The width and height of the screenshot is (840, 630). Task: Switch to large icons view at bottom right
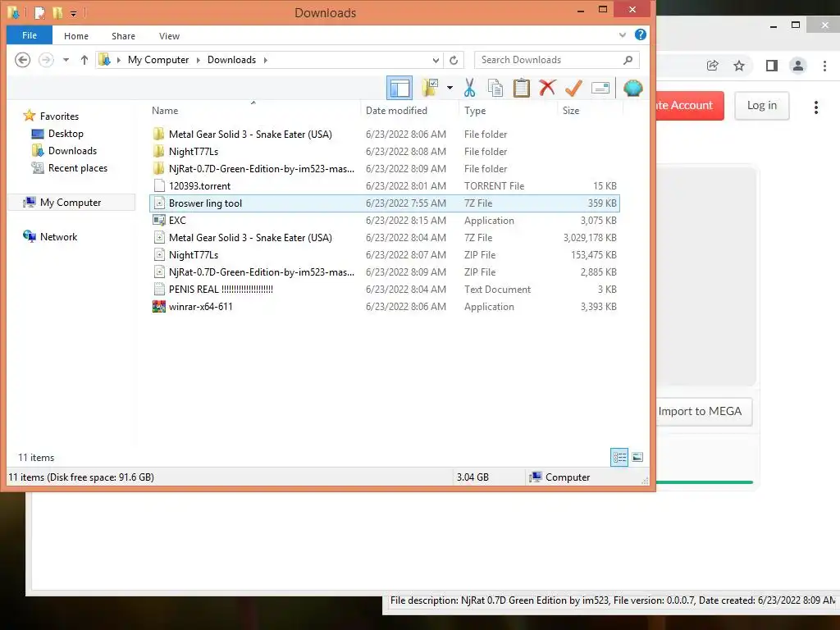(x=637, y=457)
